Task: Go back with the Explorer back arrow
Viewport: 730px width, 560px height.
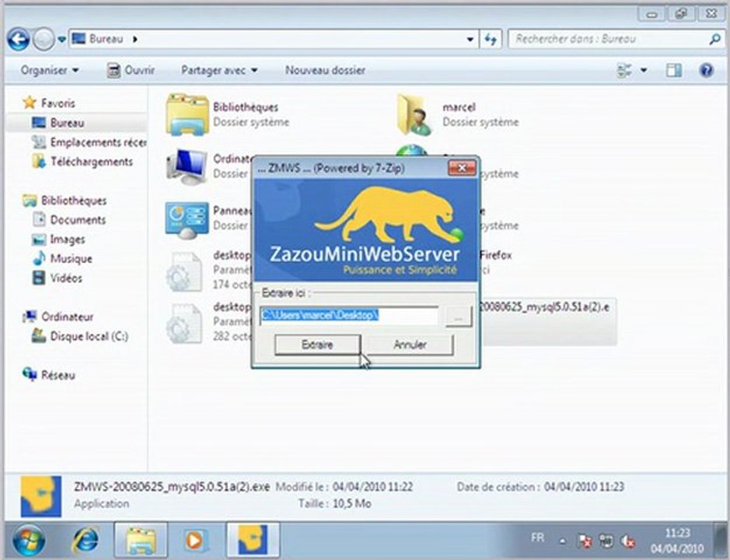Action: (19, 39)
